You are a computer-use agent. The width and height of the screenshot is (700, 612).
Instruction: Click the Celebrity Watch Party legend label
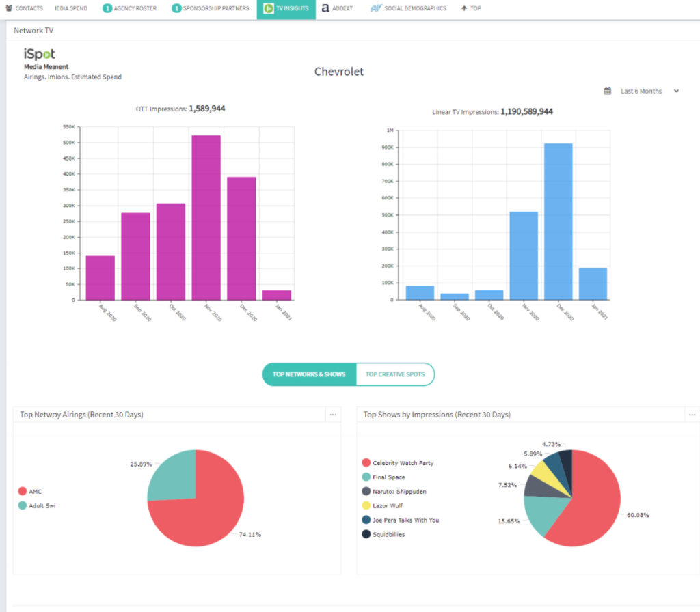[x=403, y=463]
